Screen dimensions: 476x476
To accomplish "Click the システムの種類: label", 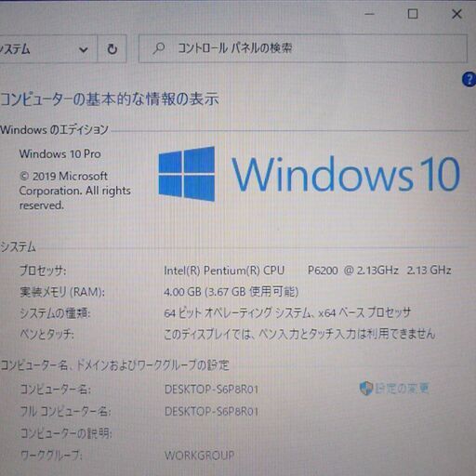I will (55, 313).
